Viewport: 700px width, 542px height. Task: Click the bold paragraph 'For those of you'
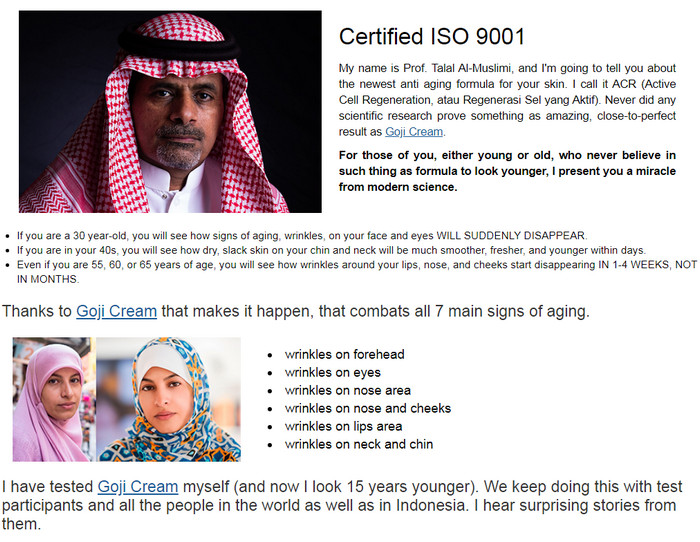coord(507,171)
